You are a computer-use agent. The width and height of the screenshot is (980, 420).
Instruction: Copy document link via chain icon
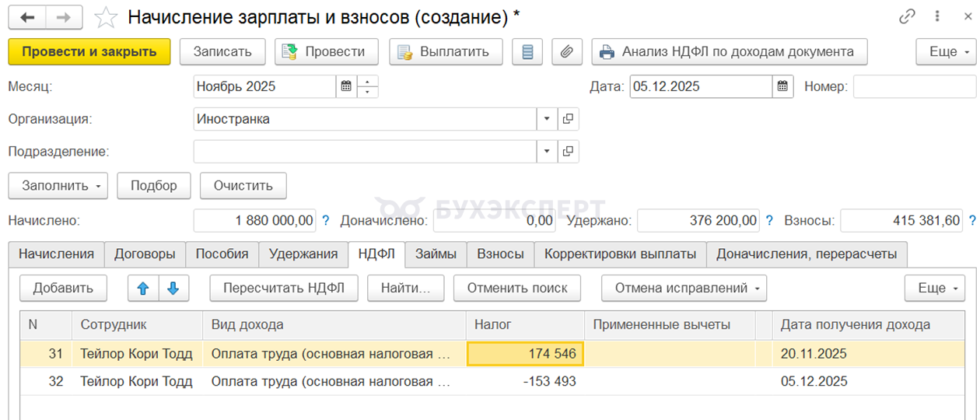click(x=907, y=16)
